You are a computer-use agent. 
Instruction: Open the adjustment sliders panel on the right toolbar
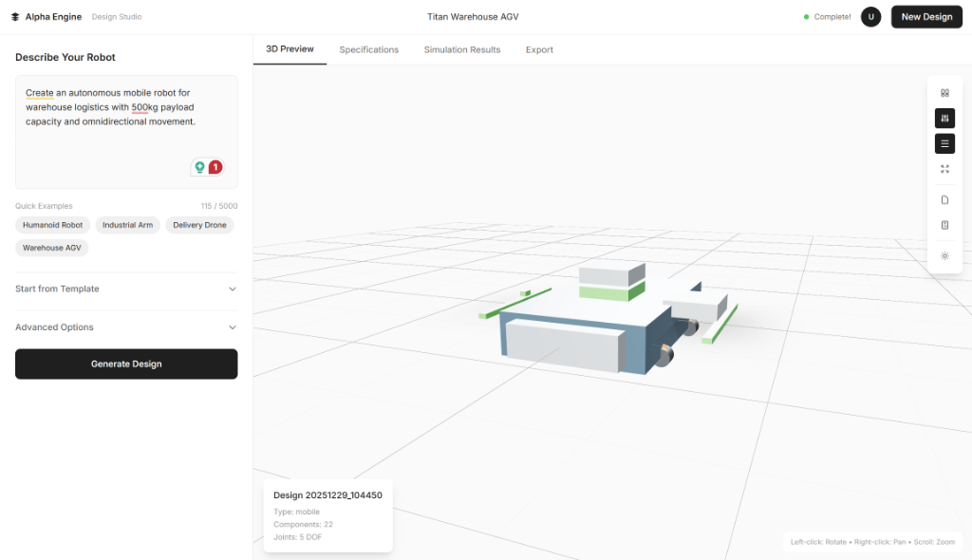[944, 118]
